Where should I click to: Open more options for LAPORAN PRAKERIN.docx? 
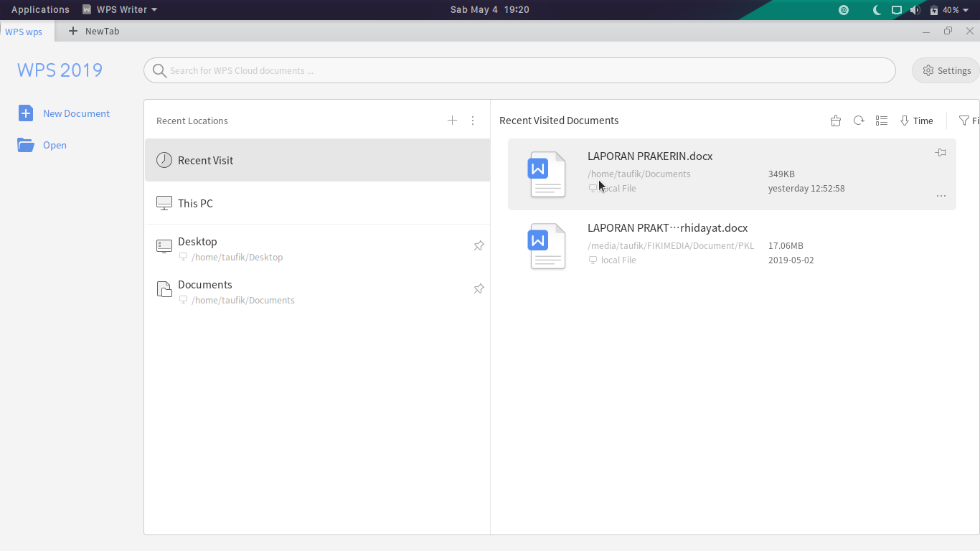(x=941, y=196)
